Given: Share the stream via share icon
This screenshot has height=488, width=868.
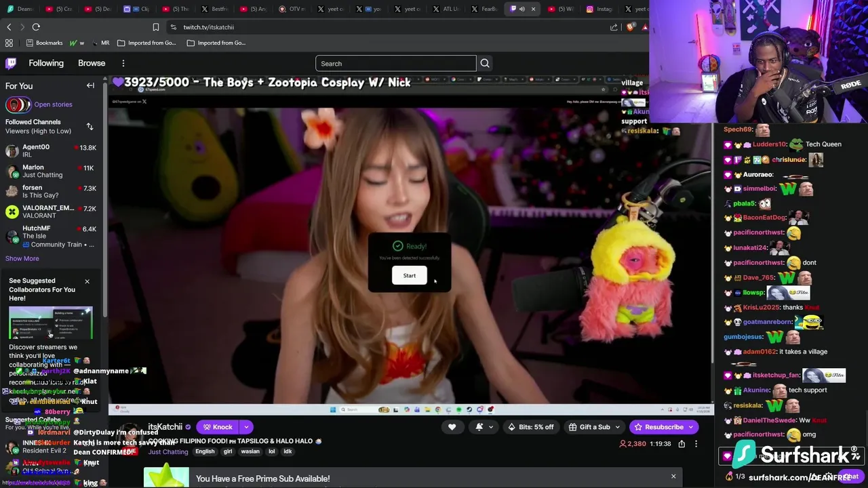Looking at the screenshot, I should click(x=682, y=444).
